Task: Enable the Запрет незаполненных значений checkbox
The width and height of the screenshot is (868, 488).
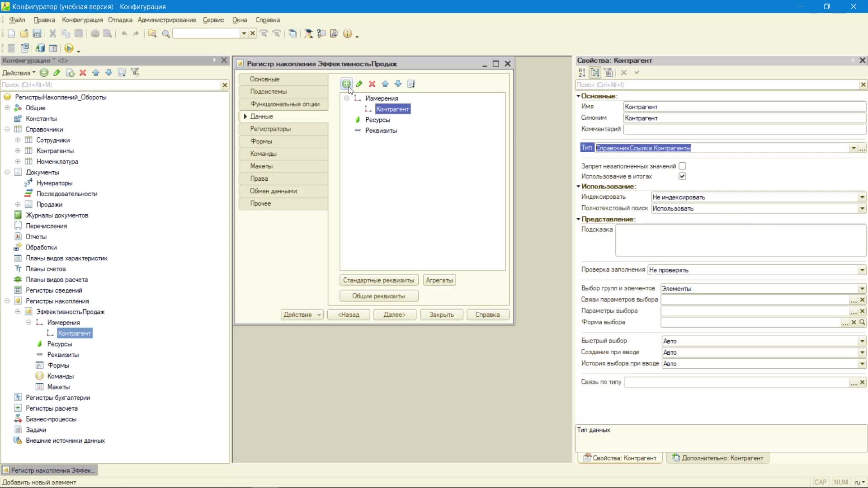Action: pos(682,166)
